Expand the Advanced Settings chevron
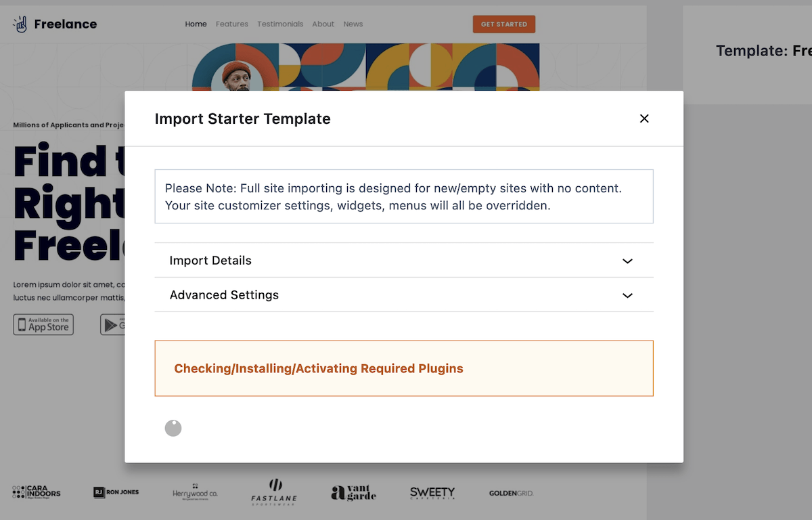The width and height of the screenshot is (812, 520). coord(627,295)
